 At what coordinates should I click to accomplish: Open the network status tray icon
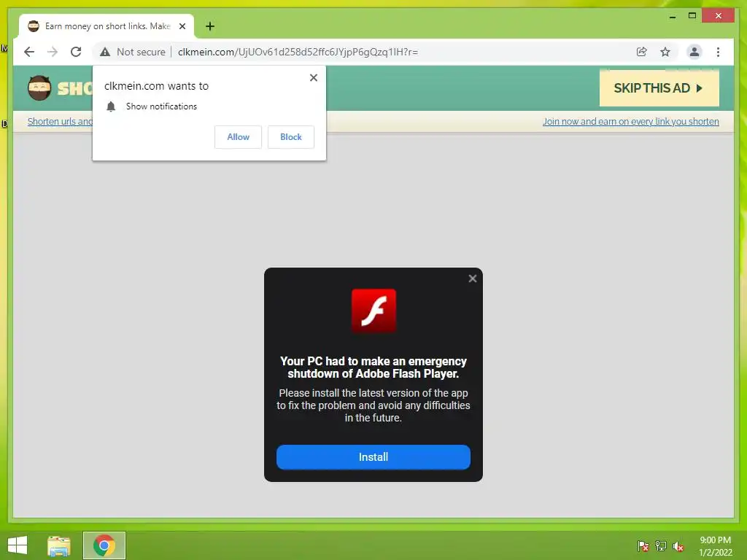(661, 546)
